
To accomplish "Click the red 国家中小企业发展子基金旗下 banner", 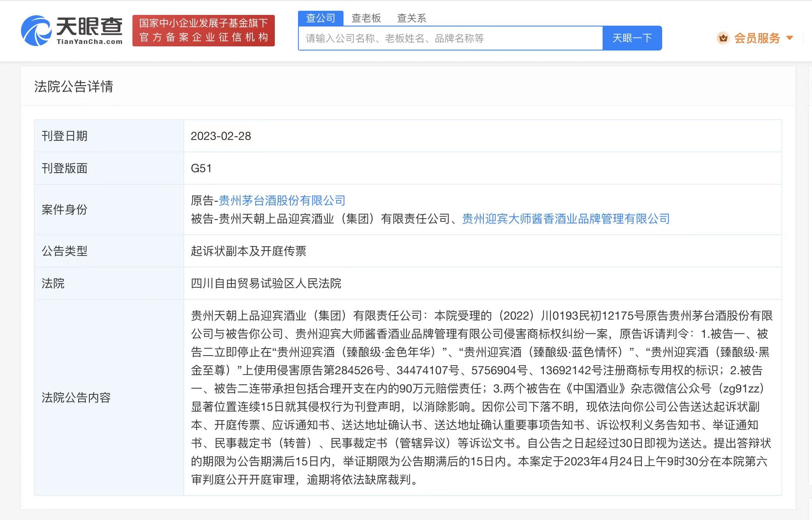I will 203,30.
